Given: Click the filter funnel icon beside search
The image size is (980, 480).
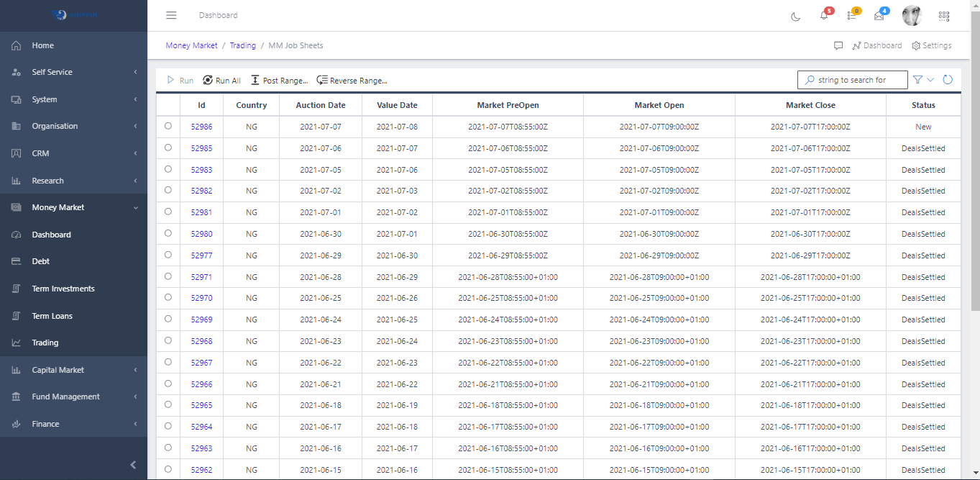Looking at the screenshot, I should tap(917, 79).
